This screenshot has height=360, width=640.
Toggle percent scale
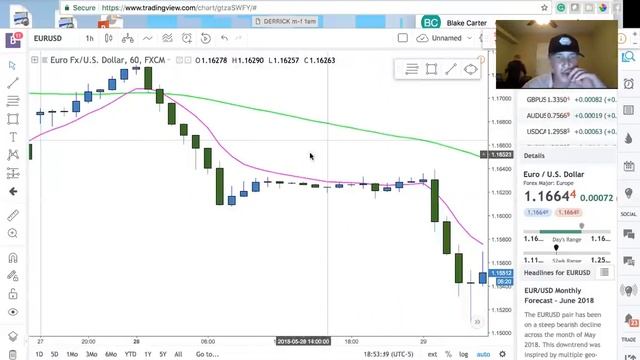pyautogui.click(x=448, y=354)
